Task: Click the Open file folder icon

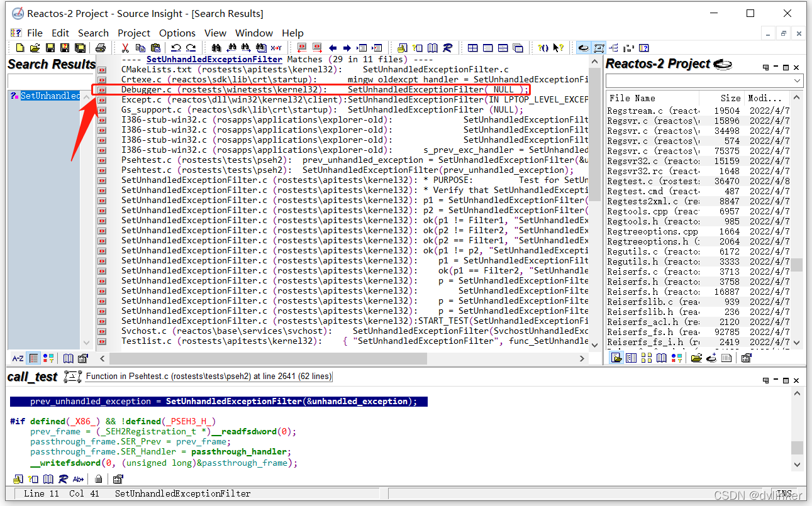Action: pos(35,48)
